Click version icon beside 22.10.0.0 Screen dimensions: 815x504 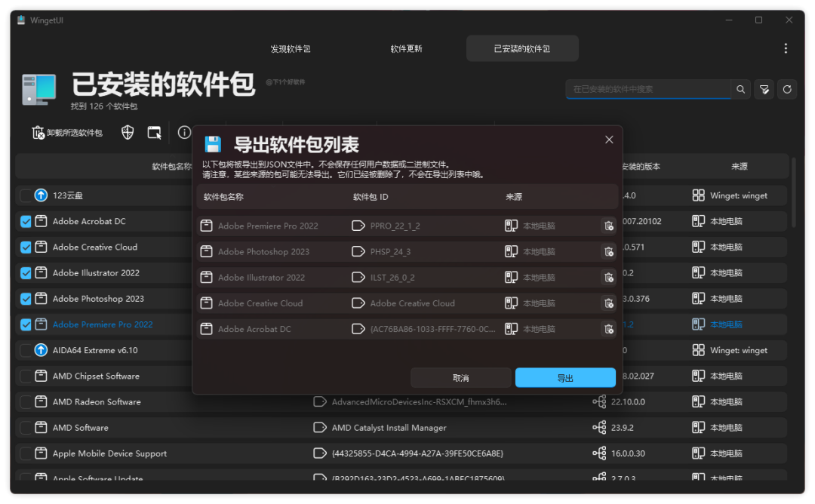599,401
